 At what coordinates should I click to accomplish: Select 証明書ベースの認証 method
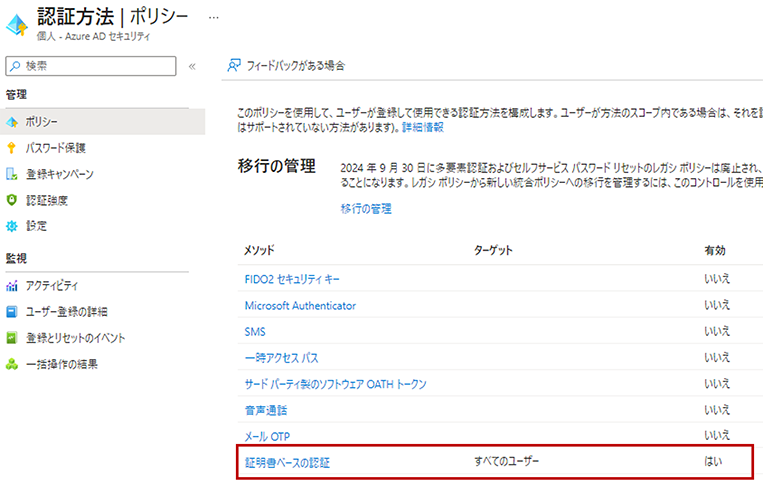tap(287, 462)
